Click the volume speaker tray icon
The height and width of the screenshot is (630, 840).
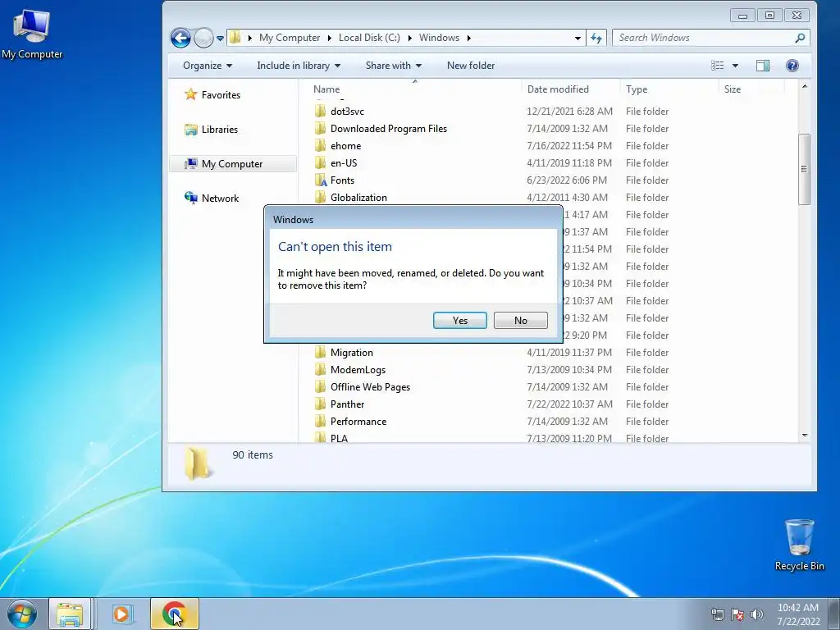pos(756,614)
